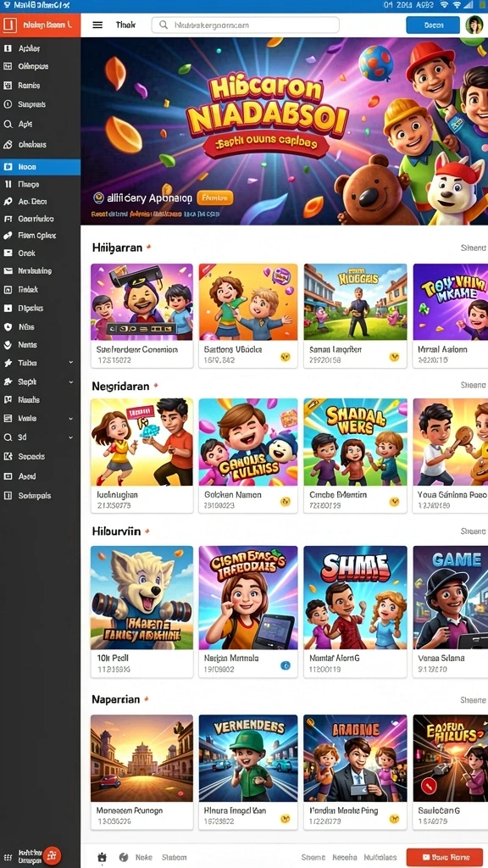Click the shield icon in sidebar
Image resolution: width=488 pixels, height=868 pixels.
click(8, 326)
